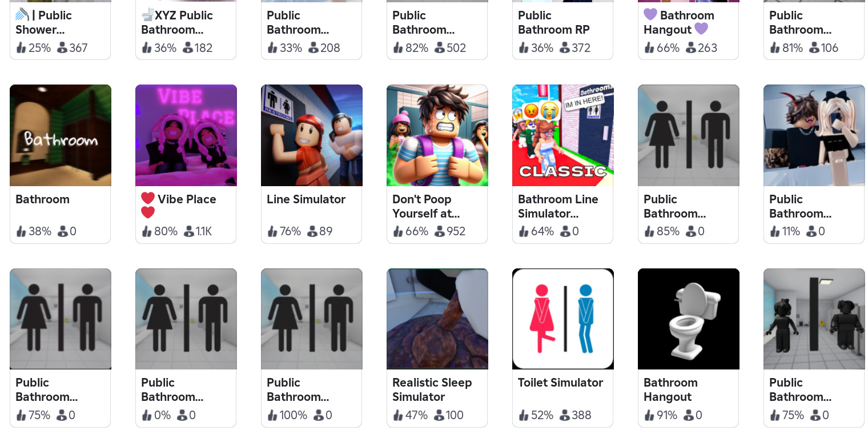Click thumbs-up icon on the Bathroom card
The width and height of the screenshot is (868, 434).
point(21,231)
